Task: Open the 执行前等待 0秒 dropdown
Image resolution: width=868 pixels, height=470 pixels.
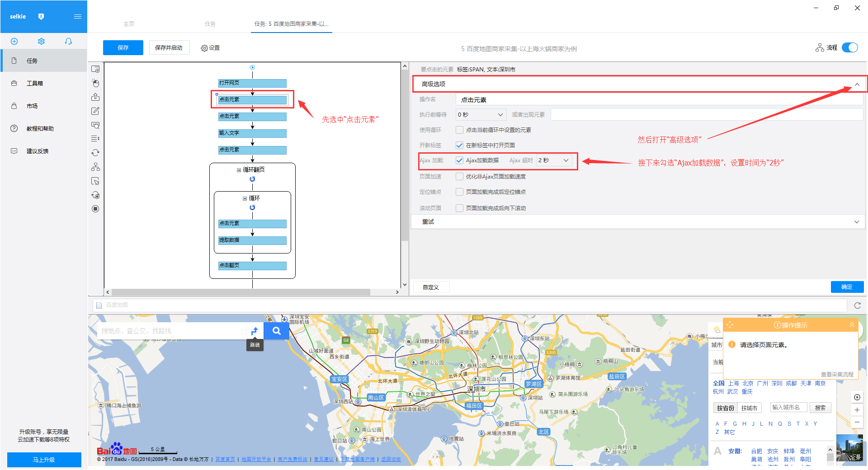Action: [481, 115]
